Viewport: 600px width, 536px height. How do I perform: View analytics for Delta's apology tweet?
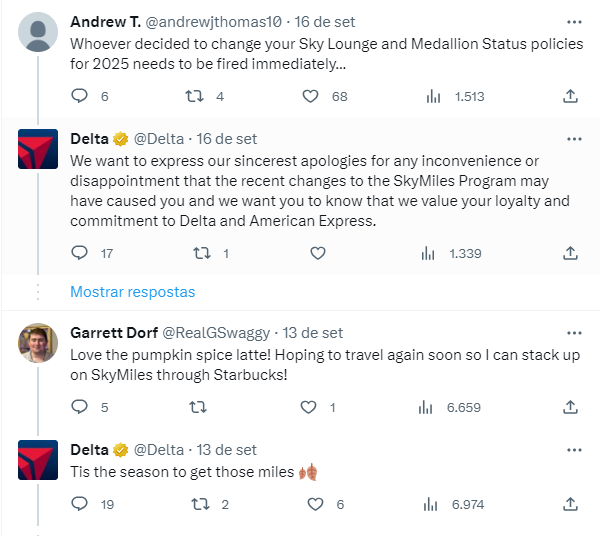431,254
